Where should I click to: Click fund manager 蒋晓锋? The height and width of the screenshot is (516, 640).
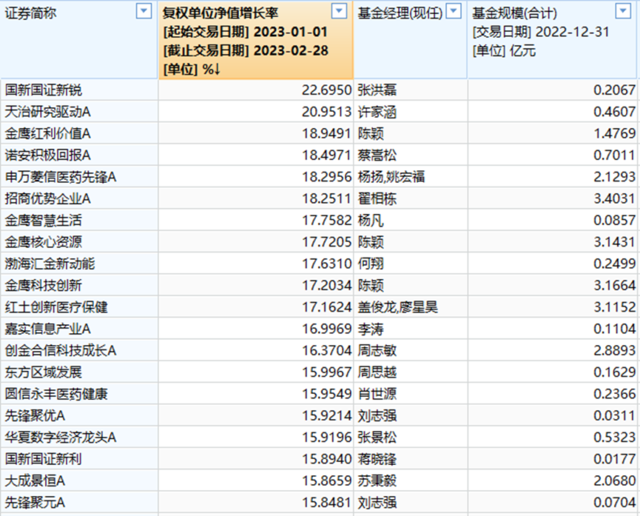377,459
